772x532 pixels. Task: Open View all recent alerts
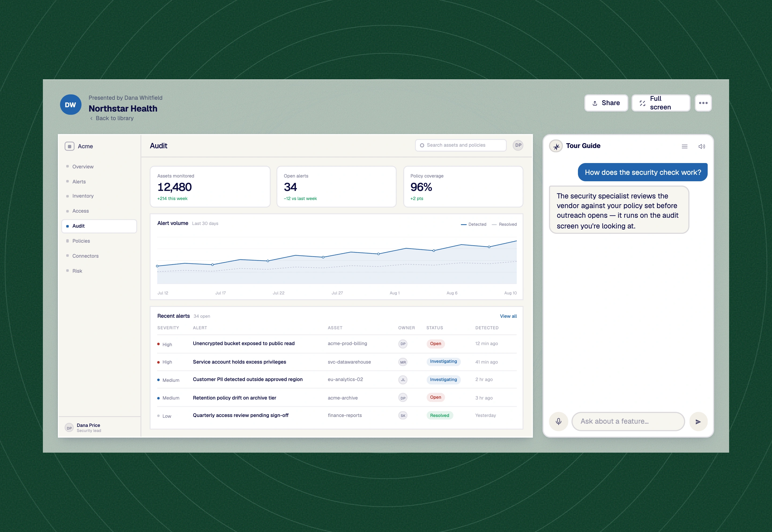[508, 316]
